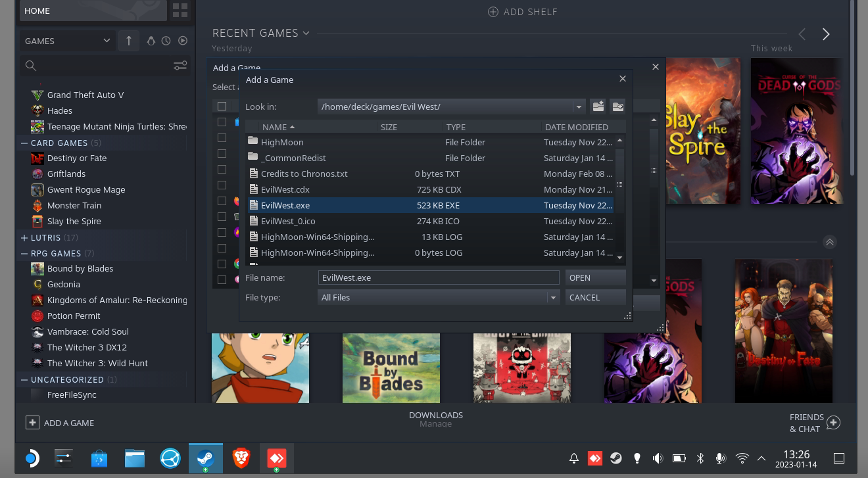Select Credits to Chronos.txt file

pos(430,174)
